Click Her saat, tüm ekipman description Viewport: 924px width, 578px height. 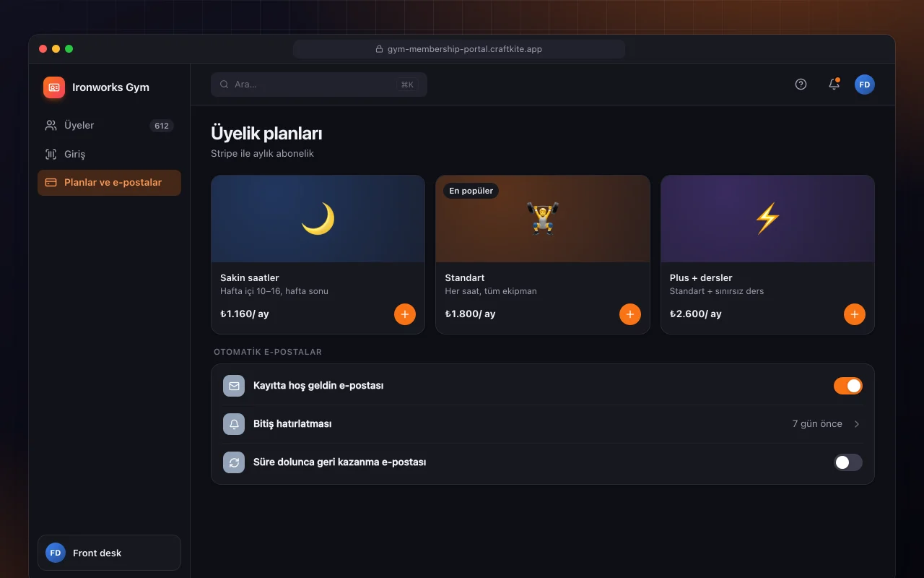[491, 291]
